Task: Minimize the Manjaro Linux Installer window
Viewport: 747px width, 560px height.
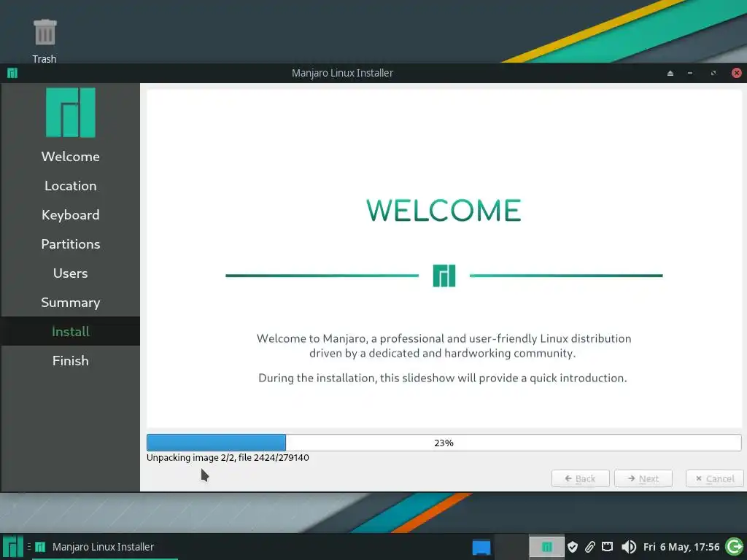Action: (690, 73)
